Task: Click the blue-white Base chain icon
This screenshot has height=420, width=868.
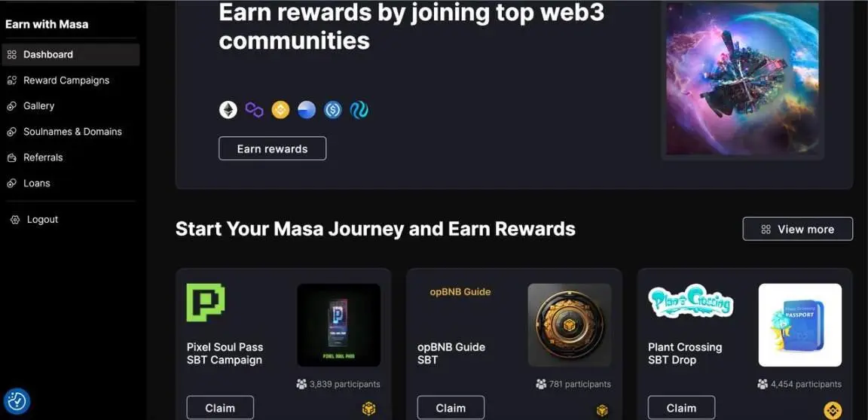Action: [307, 110]
